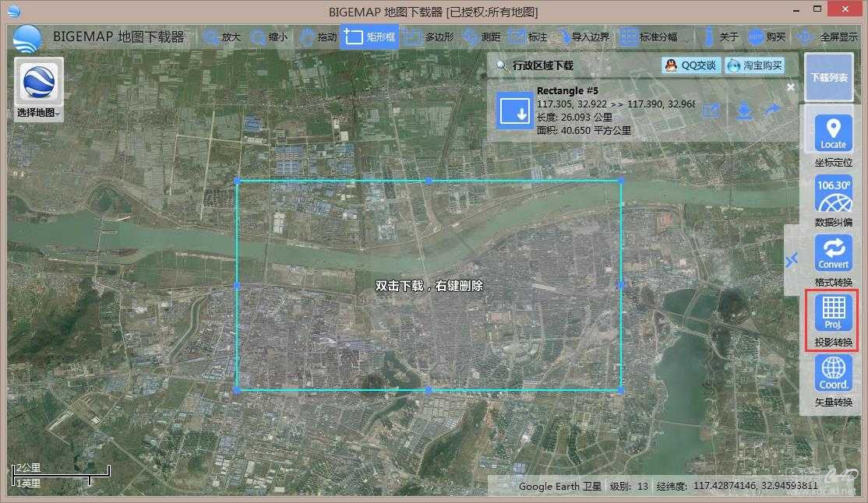
Task: Select the 放大 zoom in tool
Action: (222, 37)
